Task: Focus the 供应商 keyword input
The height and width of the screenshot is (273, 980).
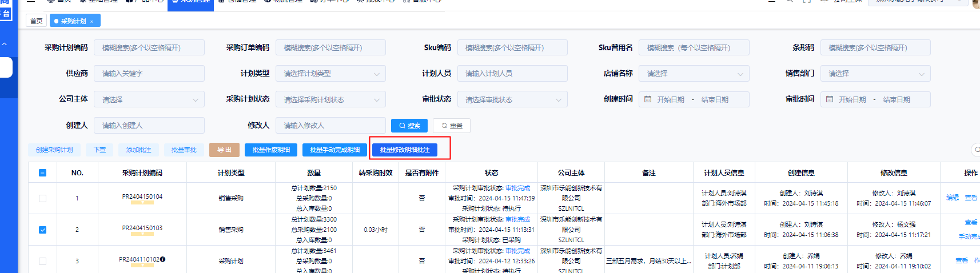Action: [x=149, y=74]
